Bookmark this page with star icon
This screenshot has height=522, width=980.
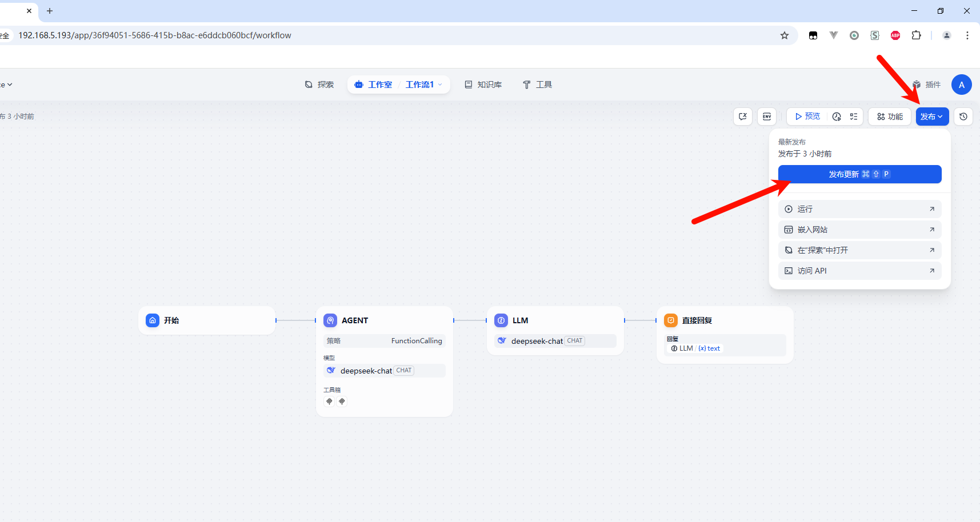[x=785, y=35]
